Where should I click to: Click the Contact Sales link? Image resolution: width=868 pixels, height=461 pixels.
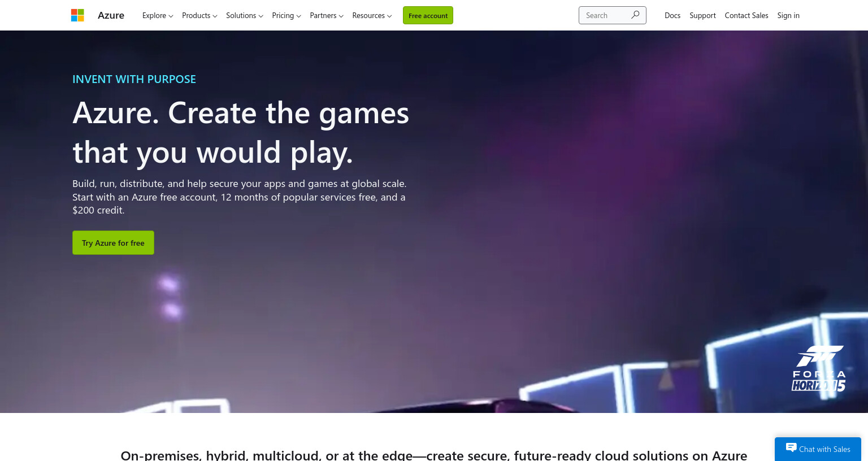click(747, 15)
